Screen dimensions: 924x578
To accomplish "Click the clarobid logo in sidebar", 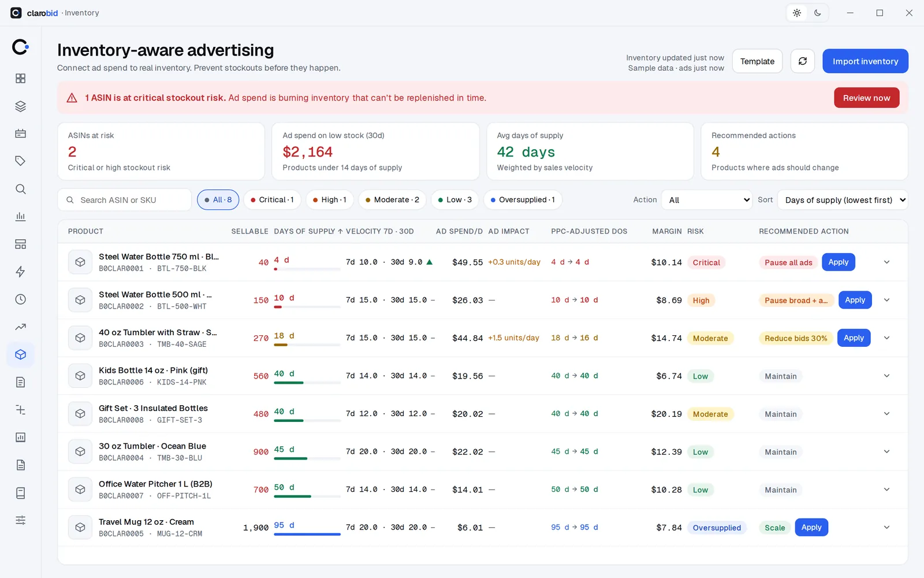I will [x=21, y=47].
